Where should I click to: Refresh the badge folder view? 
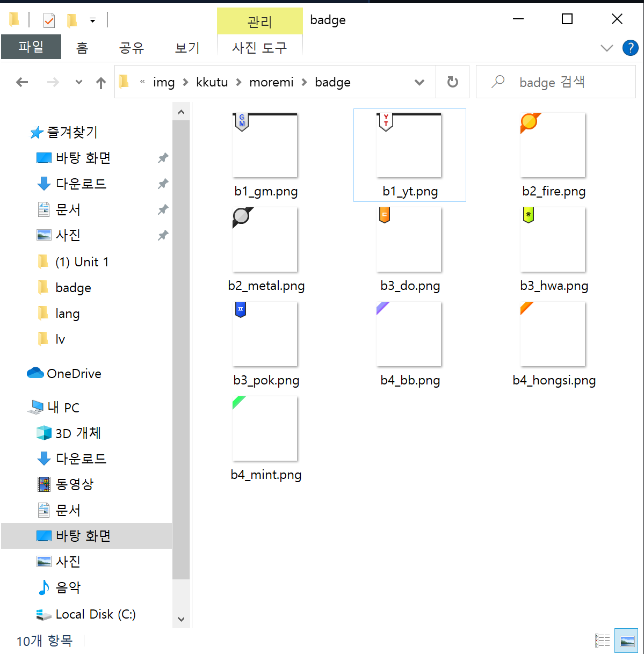point(453,82)
